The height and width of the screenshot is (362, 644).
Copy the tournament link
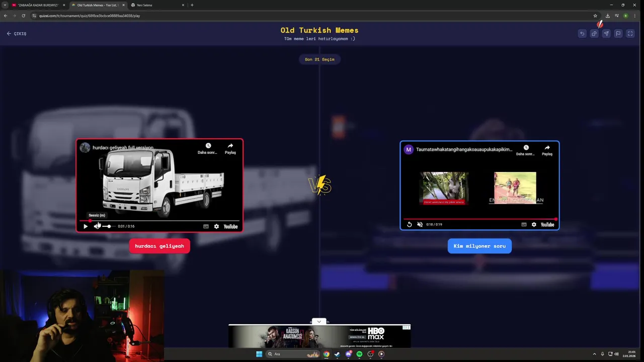pyautogui.click(x=594, y=34)
